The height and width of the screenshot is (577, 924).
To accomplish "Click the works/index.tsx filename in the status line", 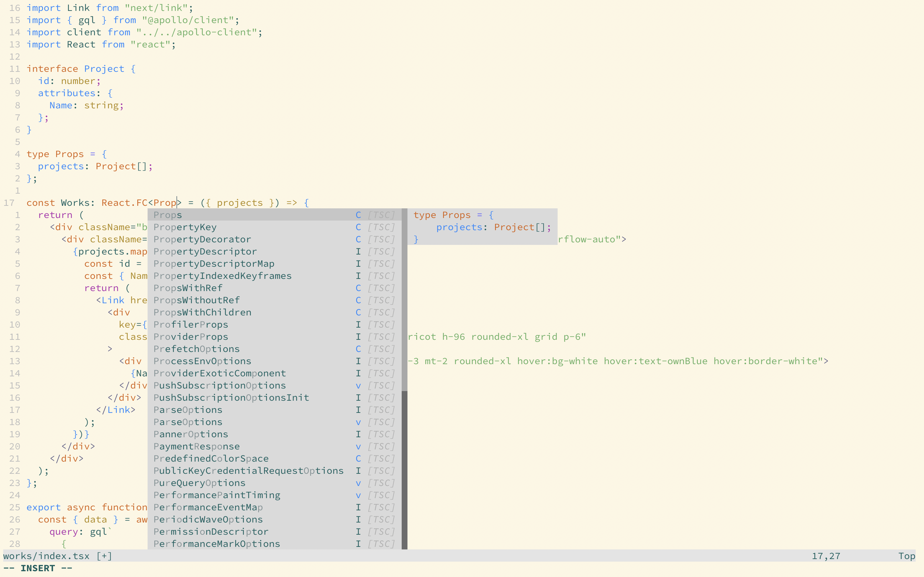I will coord(47,556).
